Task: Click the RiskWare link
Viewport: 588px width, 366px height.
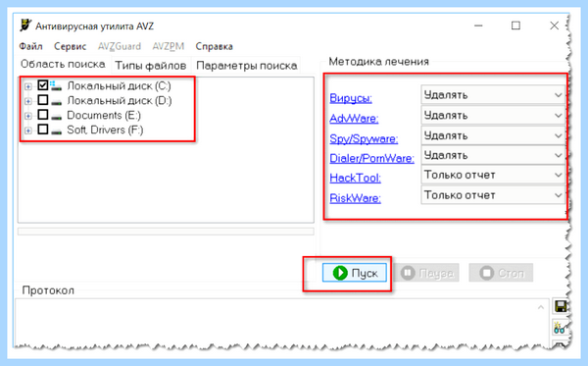Action: coord(355,198)
